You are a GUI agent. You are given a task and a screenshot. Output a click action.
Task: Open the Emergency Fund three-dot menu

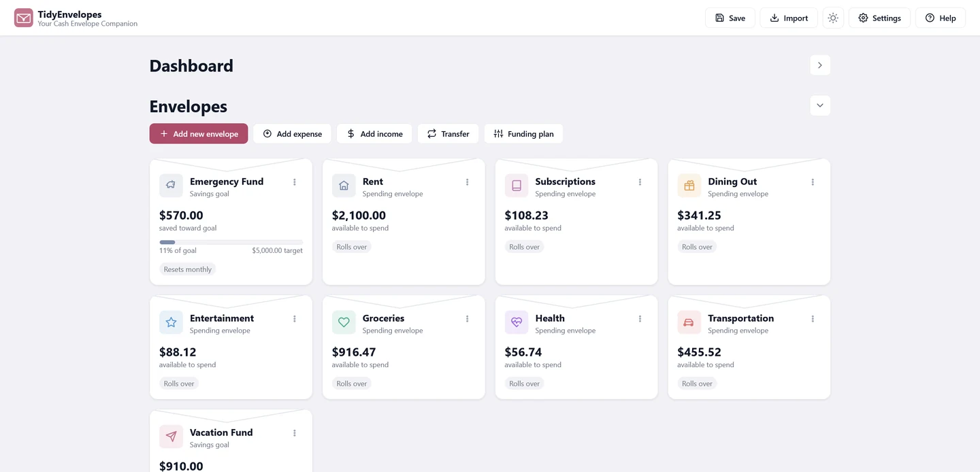pyautogui.click(x=295, y=182)
